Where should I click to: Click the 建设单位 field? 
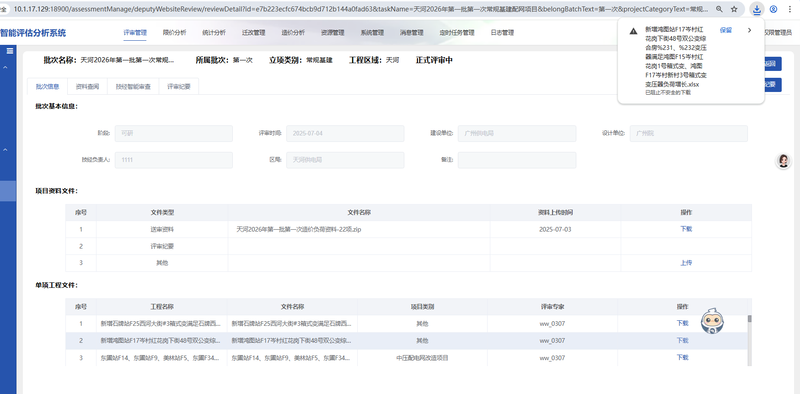[517, 134]
